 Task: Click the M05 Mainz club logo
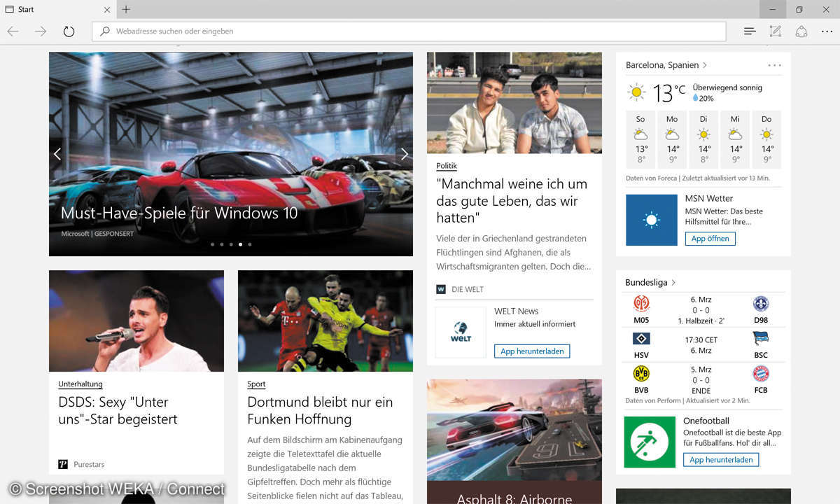[x=641, y=304]
